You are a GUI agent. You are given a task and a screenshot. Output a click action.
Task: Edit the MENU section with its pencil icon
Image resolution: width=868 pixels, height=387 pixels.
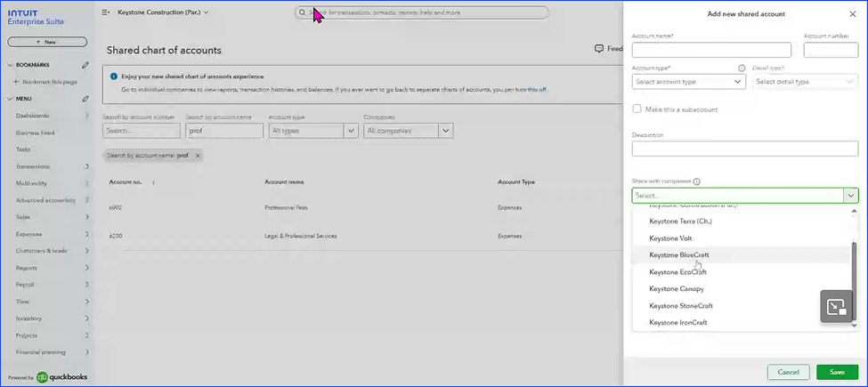(x=85, y=99)
